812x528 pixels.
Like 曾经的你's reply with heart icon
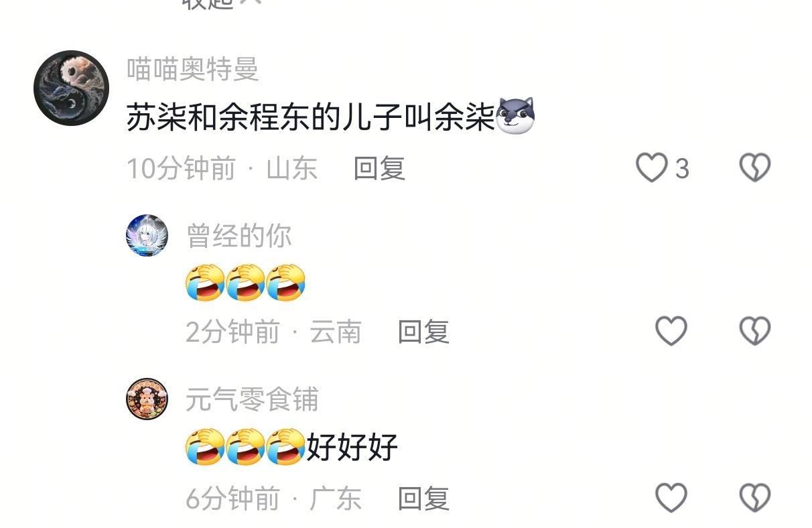tap(671, 331)
